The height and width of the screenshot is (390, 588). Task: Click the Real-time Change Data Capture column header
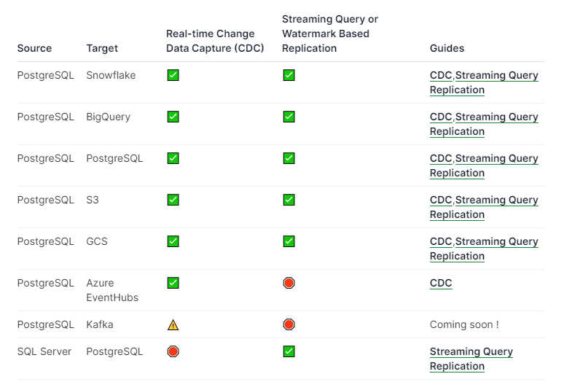215,41
